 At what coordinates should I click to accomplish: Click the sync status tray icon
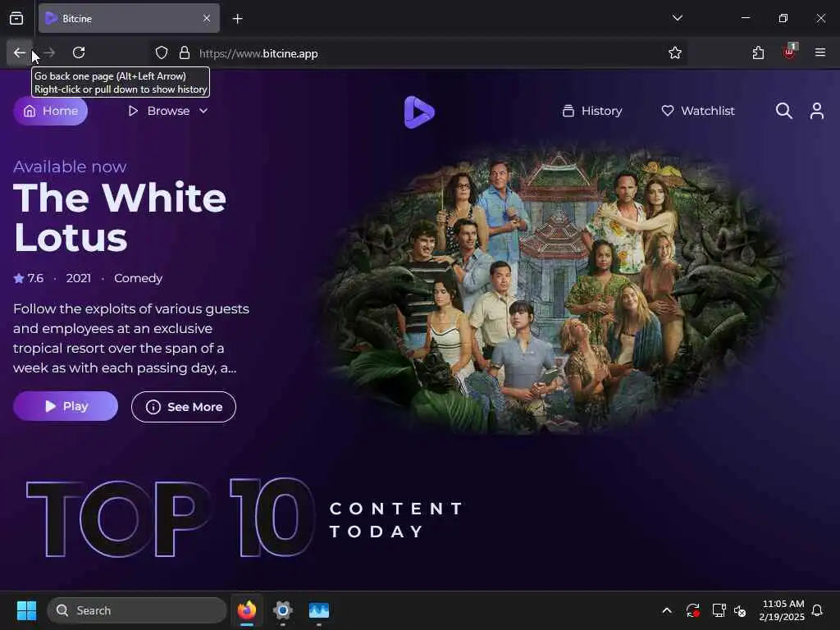point(692,610)
